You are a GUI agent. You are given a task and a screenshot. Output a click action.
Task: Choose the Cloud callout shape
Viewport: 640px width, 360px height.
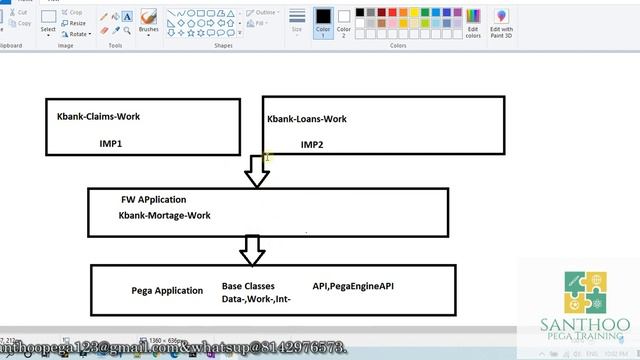tap(231, 33)
